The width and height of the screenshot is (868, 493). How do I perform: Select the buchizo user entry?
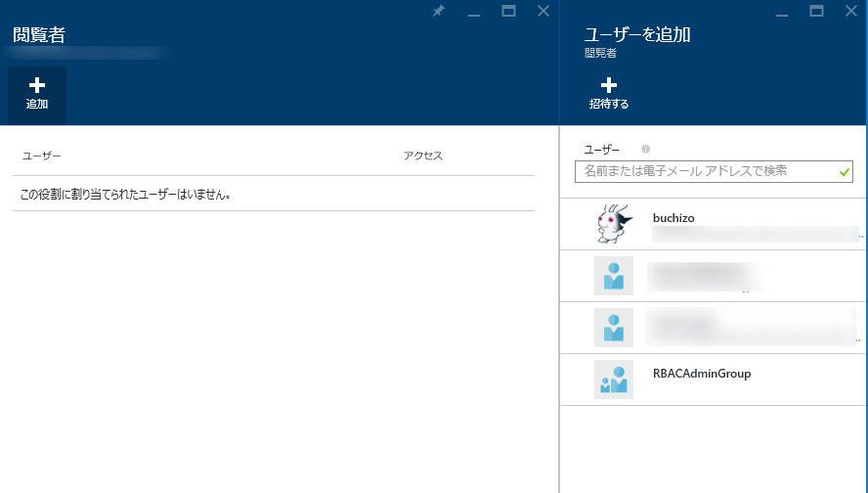click(x=713, y=224)
